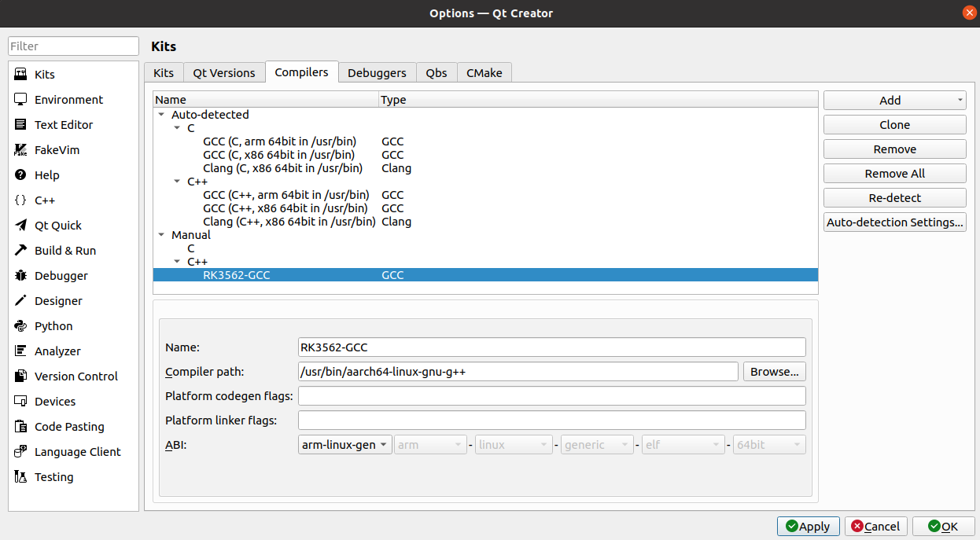Select the FakeVim settings icon
This screenshot has width=980, height=540.
pyautogui.click(x=20, y=149)
